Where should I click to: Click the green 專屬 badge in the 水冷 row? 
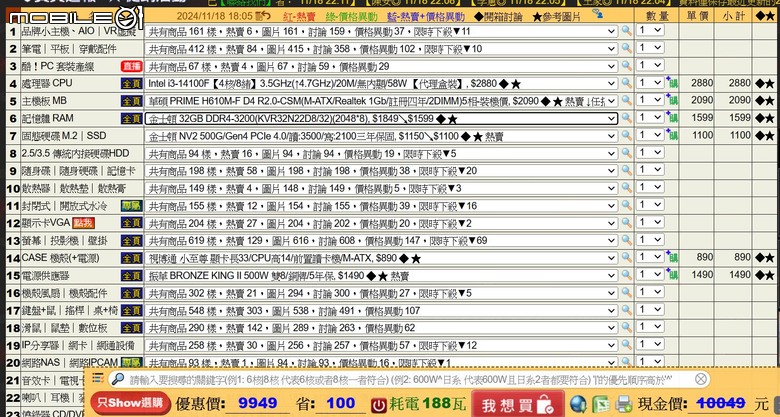point(132,206)
